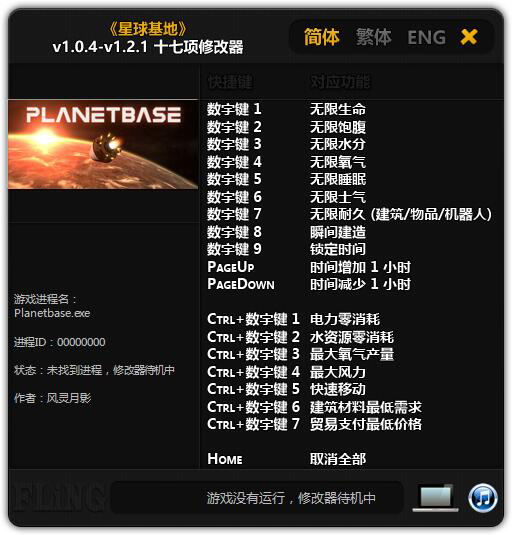Viewport: 512px width, 535px height.
Task: Switch language to 繁体
Action: click(374, 37)
